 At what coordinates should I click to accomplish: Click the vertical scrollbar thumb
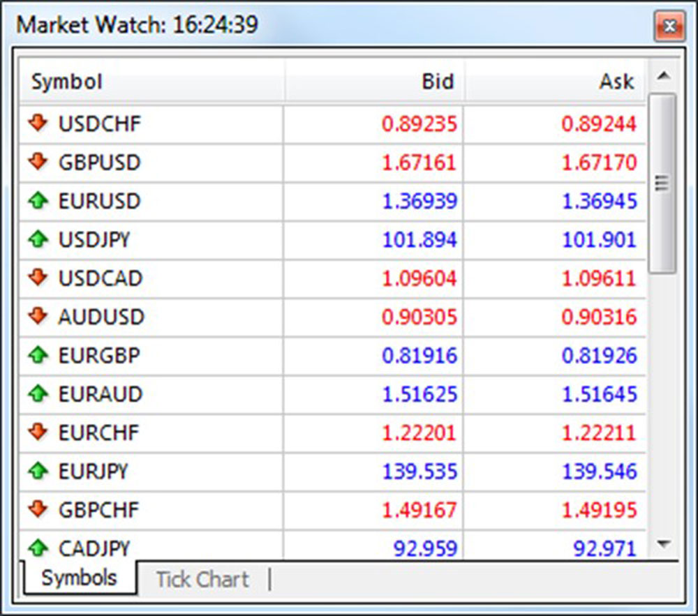(663, 183)
